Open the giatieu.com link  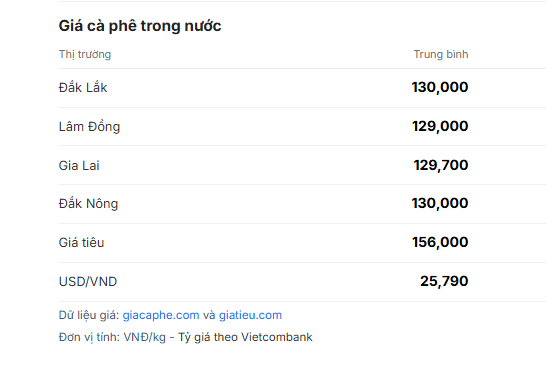click(x=250, y=315)
